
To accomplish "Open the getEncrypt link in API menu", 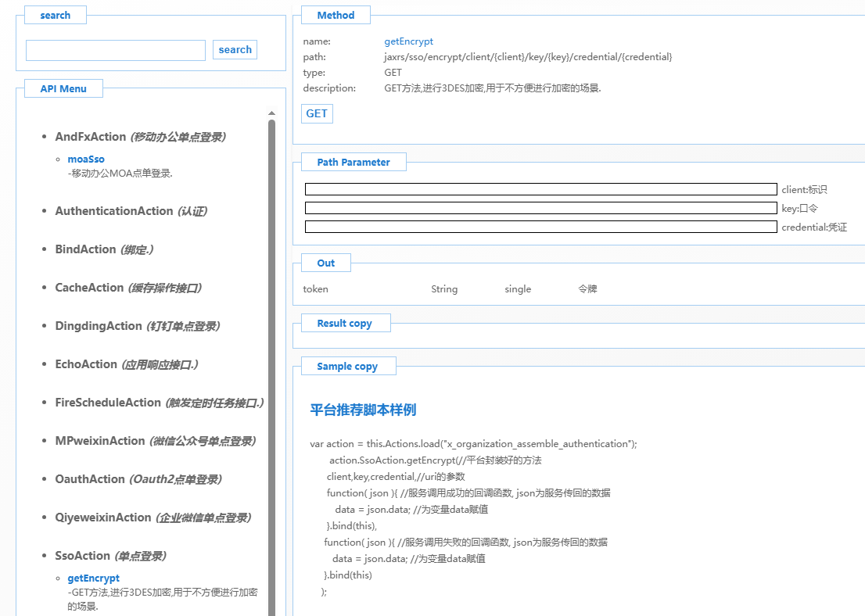I will tap(94, 578).
